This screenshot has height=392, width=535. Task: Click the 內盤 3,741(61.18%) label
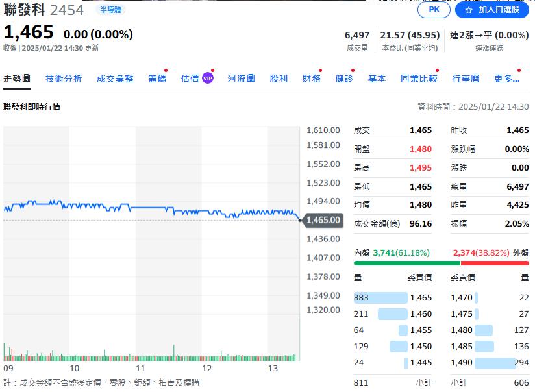click(392, 253)
